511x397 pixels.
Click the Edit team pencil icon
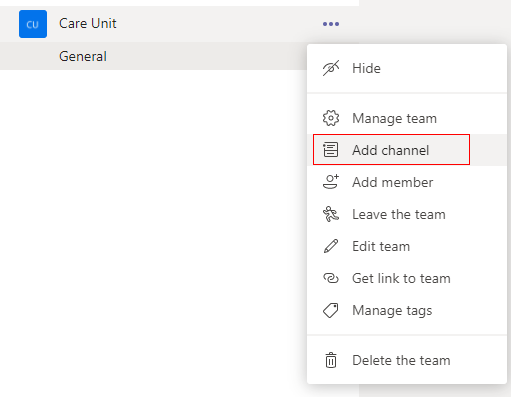[x=331, y=246]
